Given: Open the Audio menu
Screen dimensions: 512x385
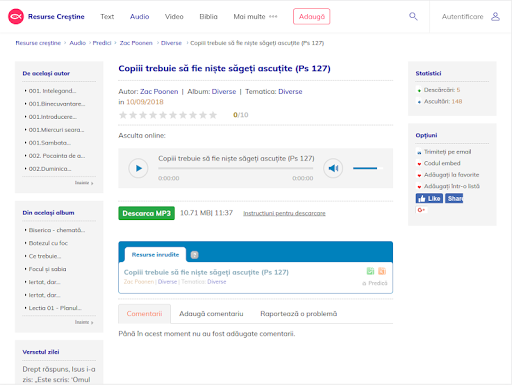Looking at the screenshot, I should [x=140, y=17].
